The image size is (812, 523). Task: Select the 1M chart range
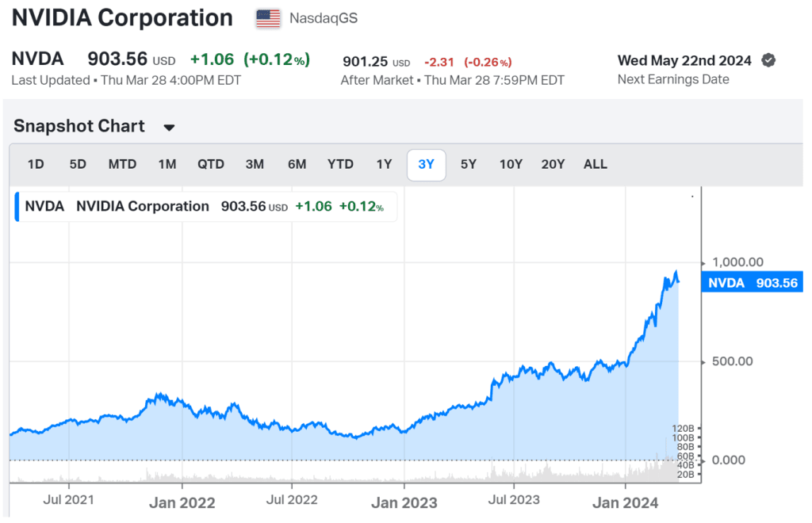coord(167,164)
